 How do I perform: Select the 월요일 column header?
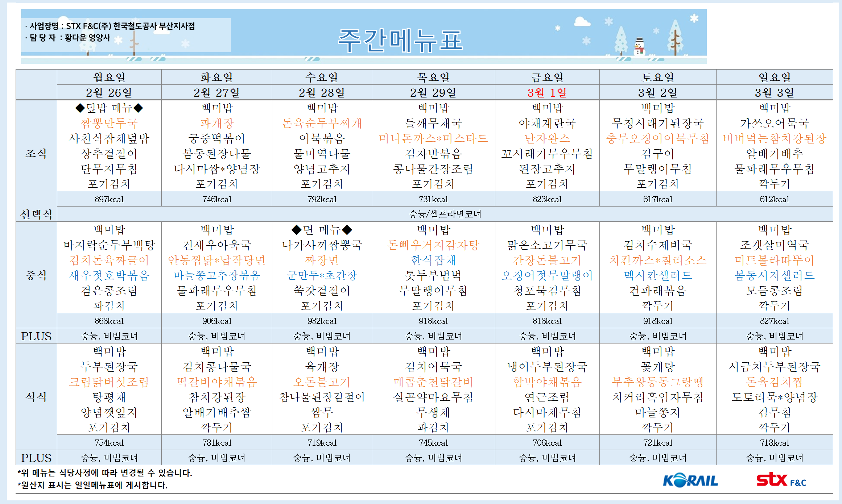[109, 77]
